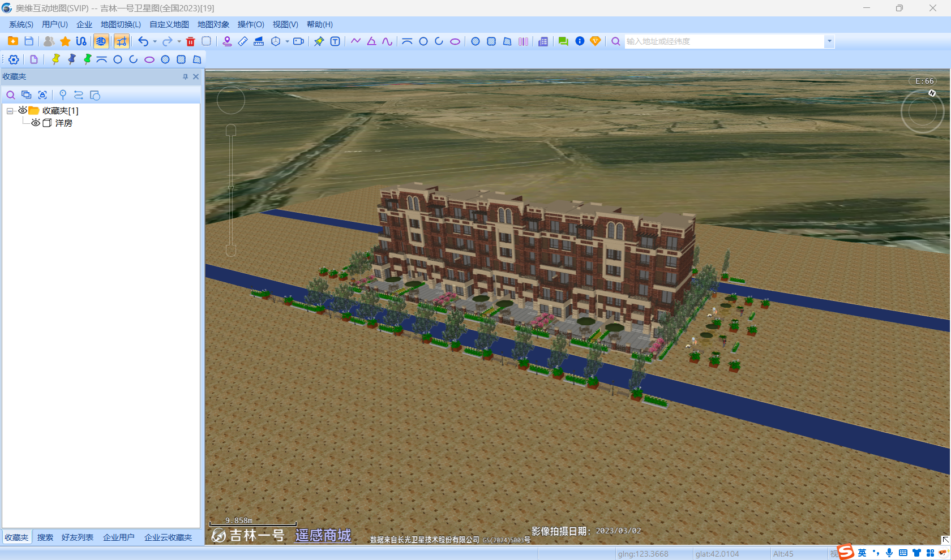
Task: Click the pan navigation circle on the map
Action: (x=231, y=100)
